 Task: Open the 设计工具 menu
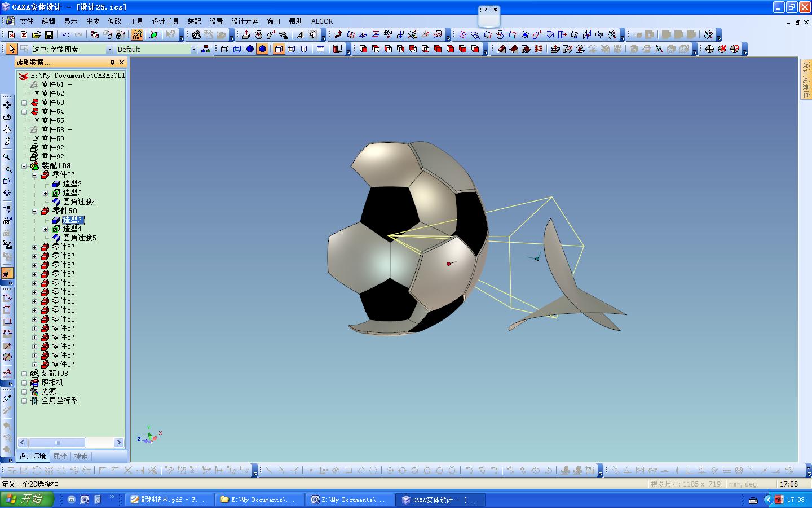[165, 21]
